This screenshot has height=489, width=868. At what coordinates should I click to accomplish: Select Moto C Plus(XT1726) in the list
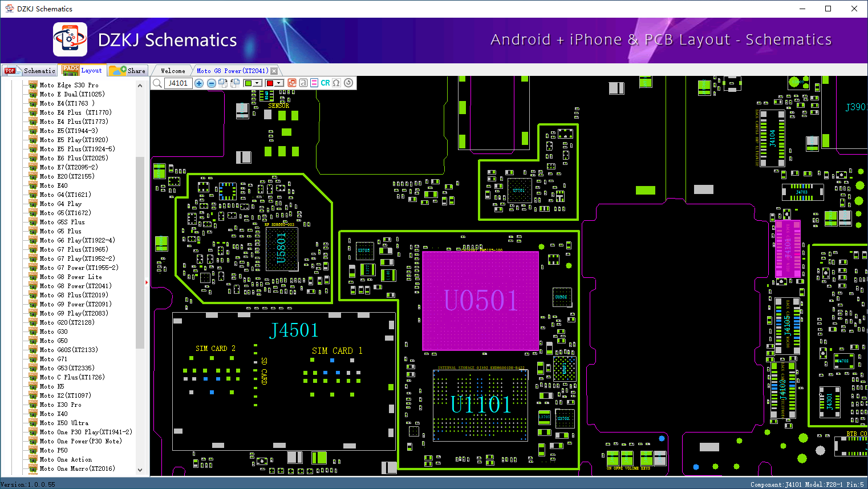(72, 377)
